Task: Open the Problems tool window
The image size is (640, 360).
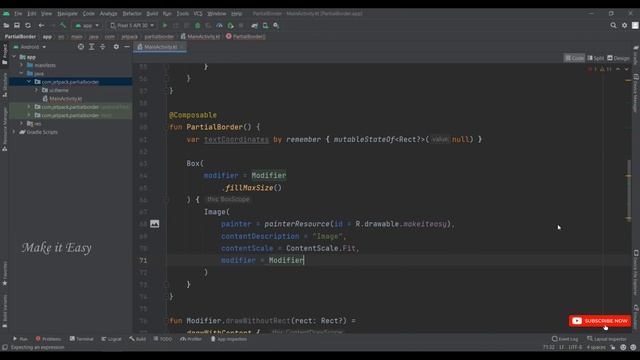Action: (x=48, y=339)
